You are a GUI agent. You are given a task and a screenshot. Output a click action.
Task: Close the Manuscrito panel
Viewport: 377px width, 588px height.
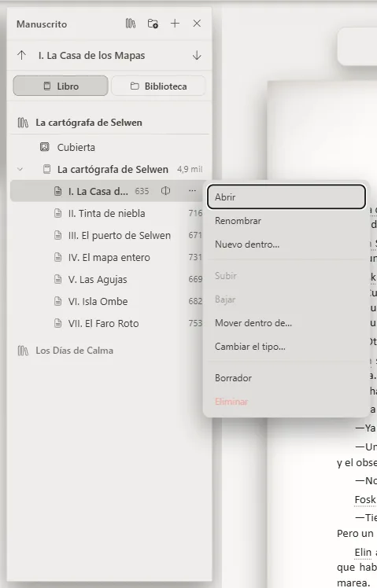click(197, 24)
